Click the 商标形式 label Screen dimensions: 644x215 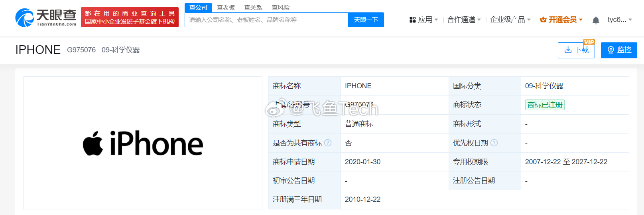tap(467, 124)
